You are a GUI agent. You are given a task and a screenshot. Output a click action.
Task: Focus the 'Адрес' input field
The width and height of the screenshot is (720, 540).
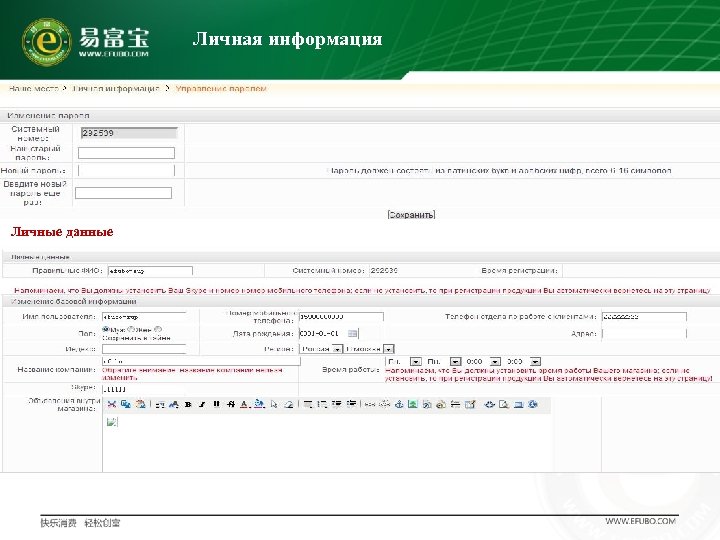click(x=644, y=334)
